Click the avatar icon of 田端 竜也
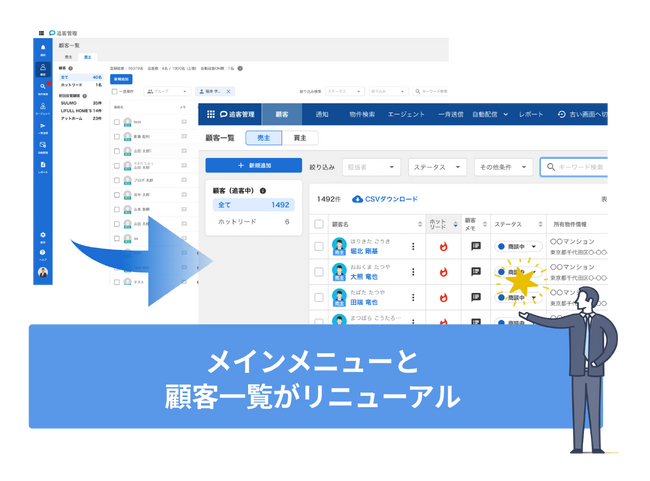 (339, 298)
